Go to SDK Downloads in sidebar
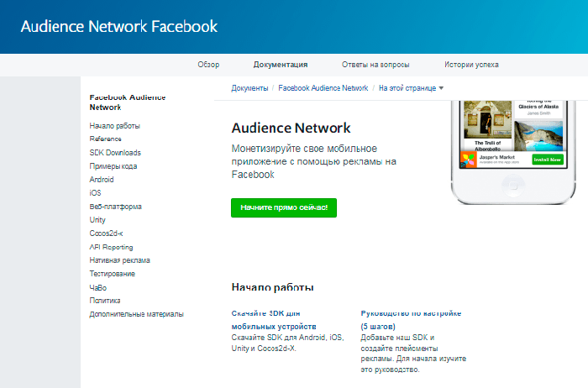The image size is (588, 388). click(x=115, y=153)
